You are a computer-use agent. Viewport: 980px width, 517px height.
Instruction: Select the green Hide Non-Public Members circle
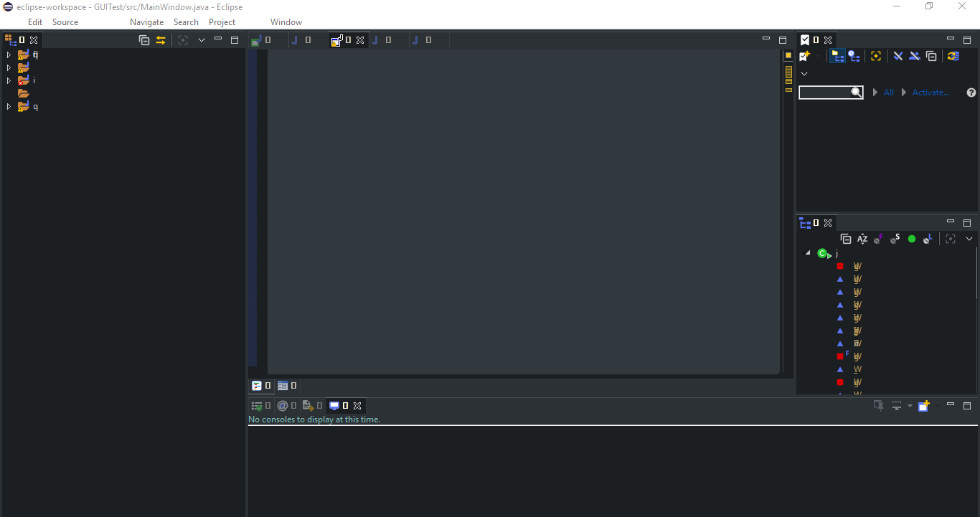912,239
